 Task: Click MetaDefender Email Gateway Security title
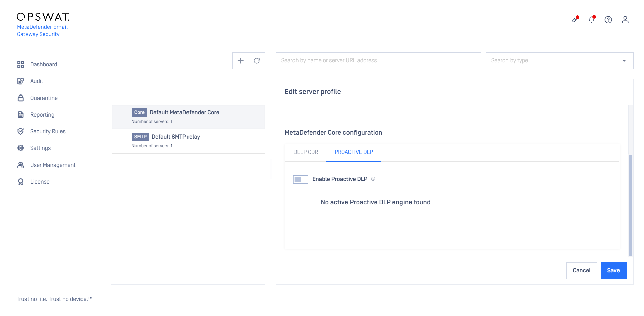(42, 30)
